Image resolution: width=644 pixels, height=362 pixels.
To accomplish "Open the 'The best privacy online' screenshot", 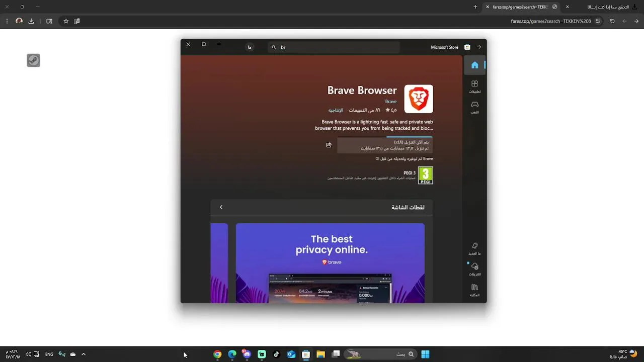I will point(330,263).
